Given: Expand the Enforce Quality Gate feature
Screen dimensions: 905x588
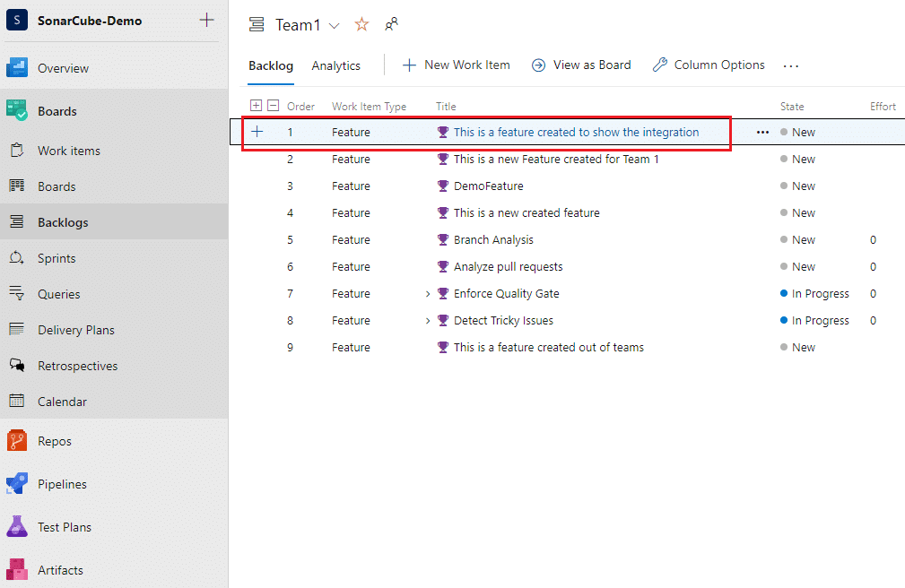Looking at the screenshot, I should coord(428,294).
